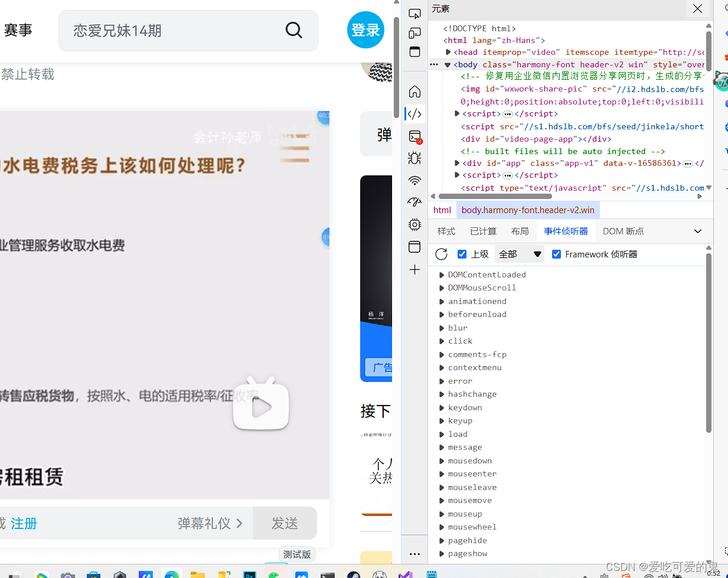Toggle device emulation in DevTools
The image size is (728, 578).
coord(414,33)
